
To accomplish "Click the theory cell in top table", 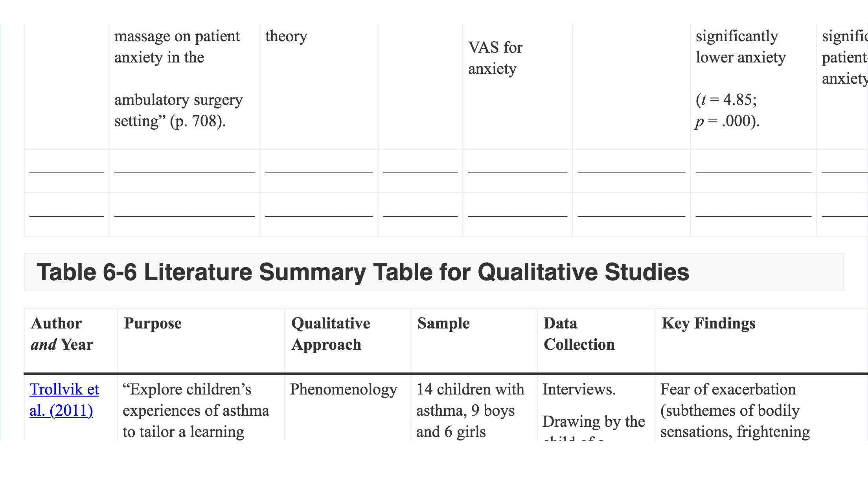I will pos(286,36).
